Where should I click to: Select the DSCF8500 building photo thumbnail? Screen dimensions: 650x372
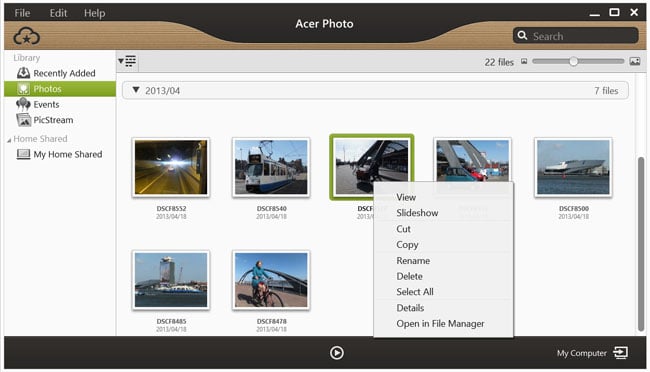573,167
